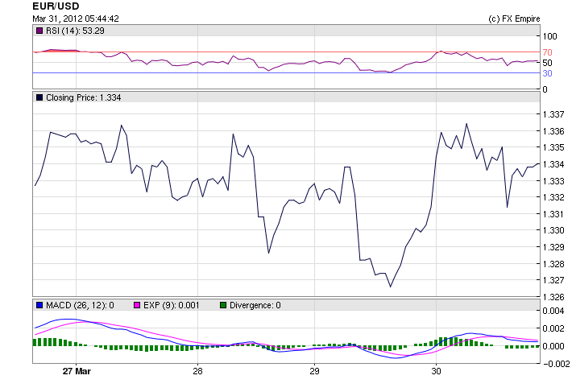Click the blue 30 oversold level label
Image resolution: width=572 pixels, height=392 pixels.
pos(547,73)
